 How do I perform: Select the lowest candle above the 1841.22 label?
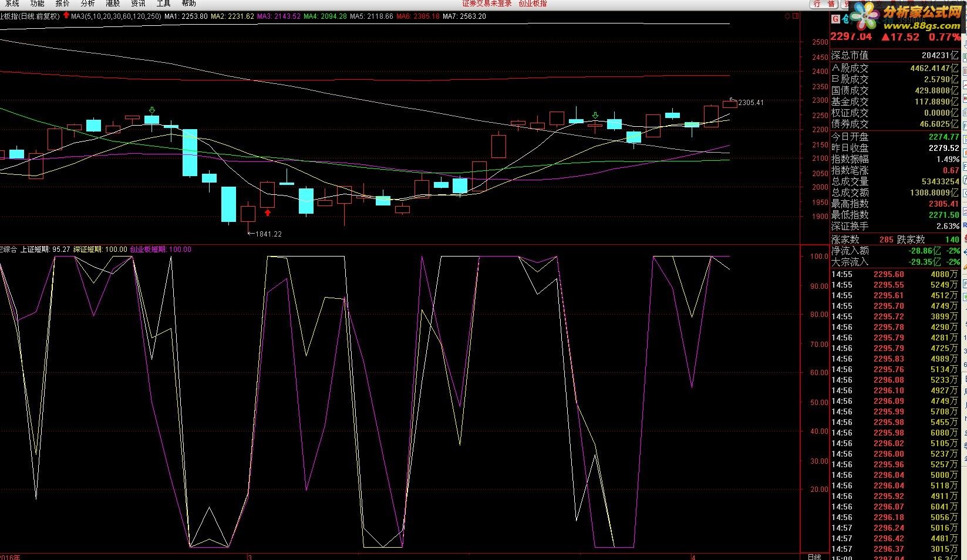coord(248,214)
